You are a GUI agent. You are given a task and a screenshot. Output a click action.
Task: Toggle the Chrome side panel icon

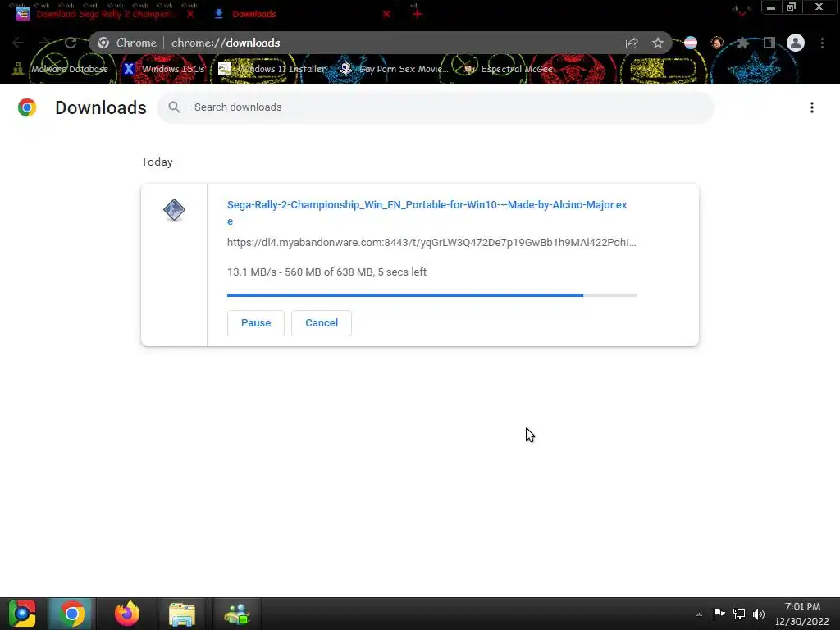coord(769,43)
